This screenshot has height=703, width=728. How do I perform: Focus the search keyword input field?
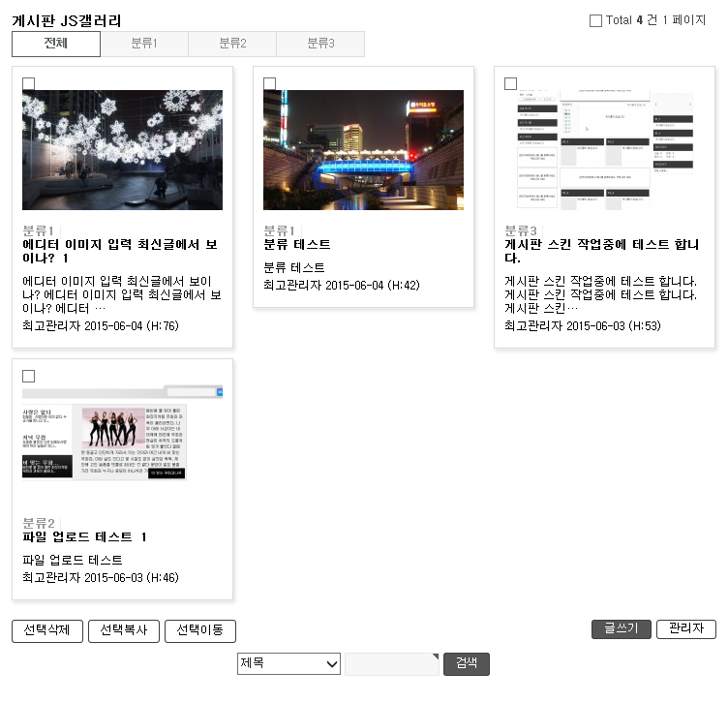point(392,664)
